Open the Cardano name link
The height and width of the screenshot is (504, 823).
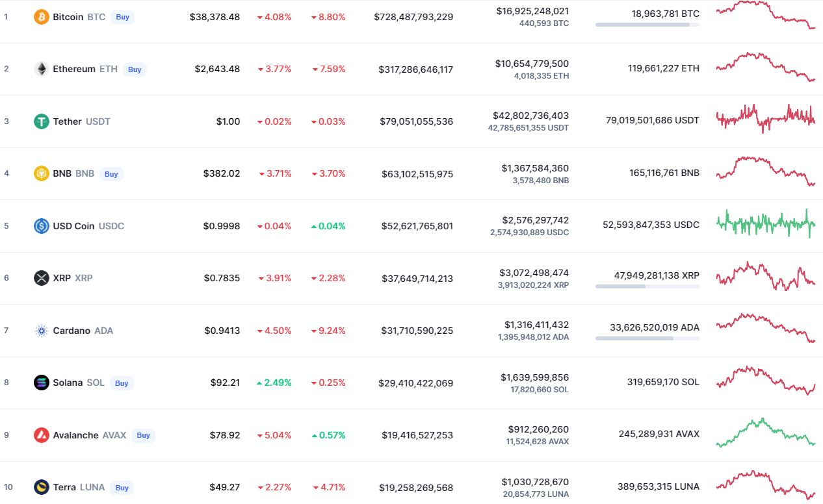72,331
